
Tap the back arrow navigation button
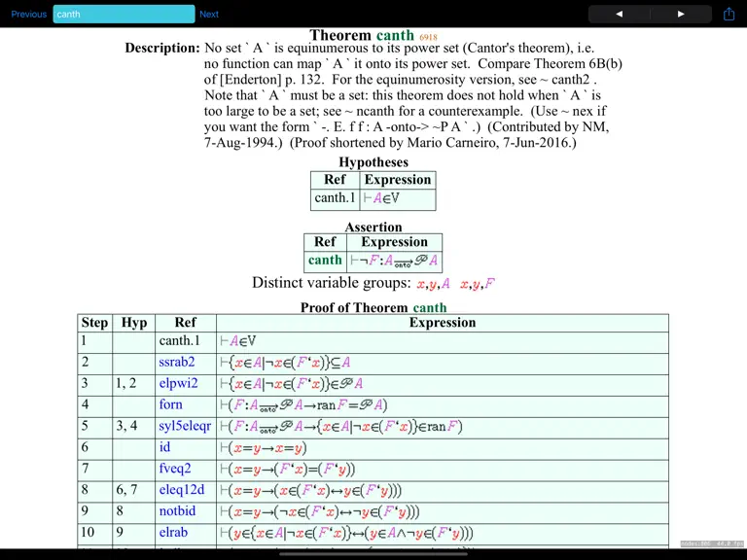point(619,15)
